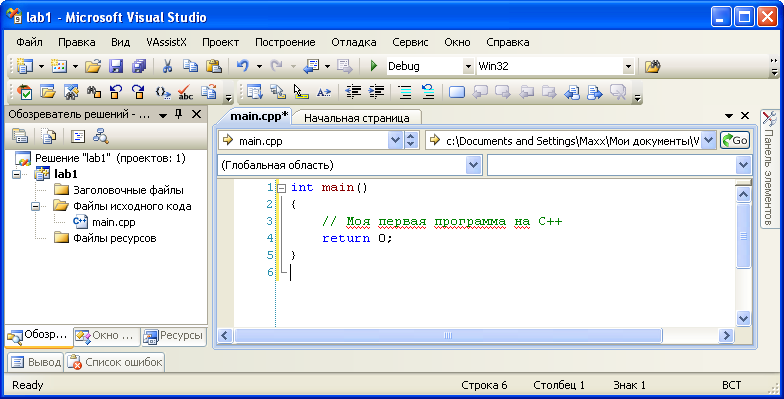Cut selection with the scissors icon
The image size is (784, 399).
[x=167, y=66]
